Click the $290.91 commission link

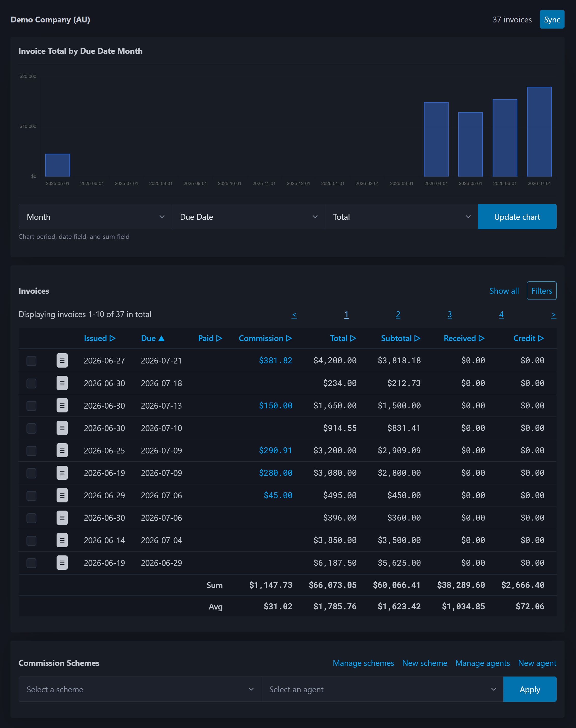pyautogui.click(x=276, y=450)
